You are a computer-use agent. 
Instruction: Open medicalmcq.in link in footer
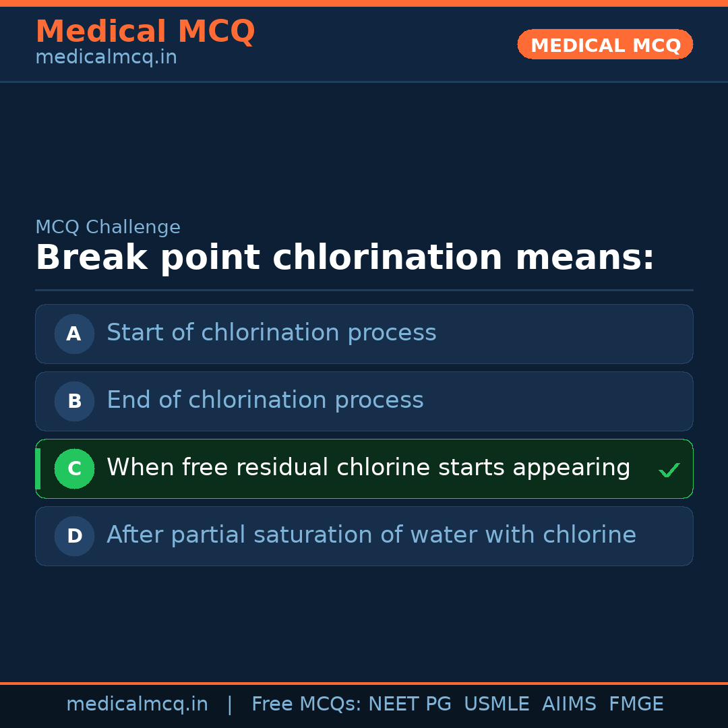[137, 704]
